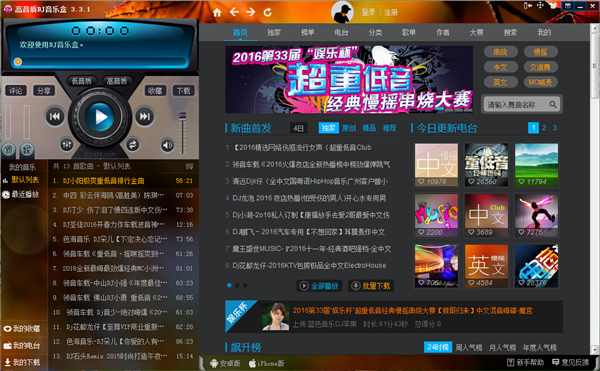Viewport: 600px width, 371px height.
Task: Open 英文 radio thumbnail with 4584 likes
Action: click(486, 266)
